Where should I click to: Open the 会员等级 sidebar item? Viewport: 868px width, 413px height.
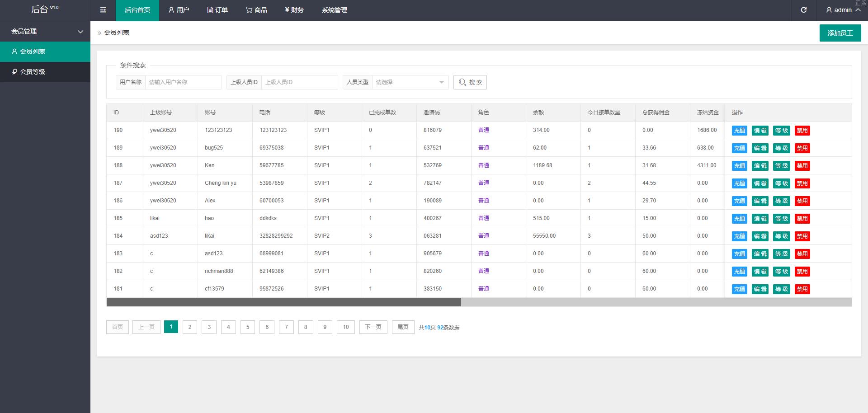33,72
